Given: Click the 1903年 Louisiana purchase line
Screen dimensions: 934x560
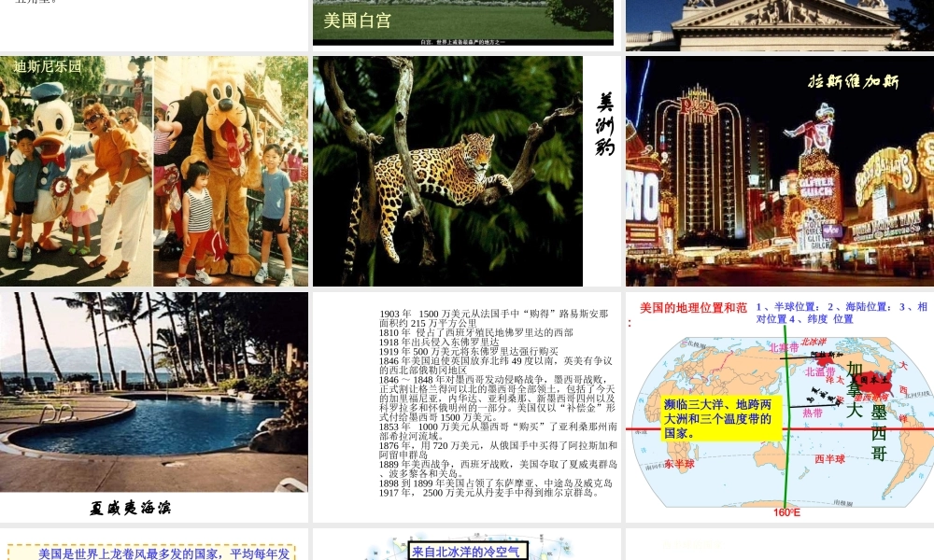Looking at the screenshot, I should [494, 318].
